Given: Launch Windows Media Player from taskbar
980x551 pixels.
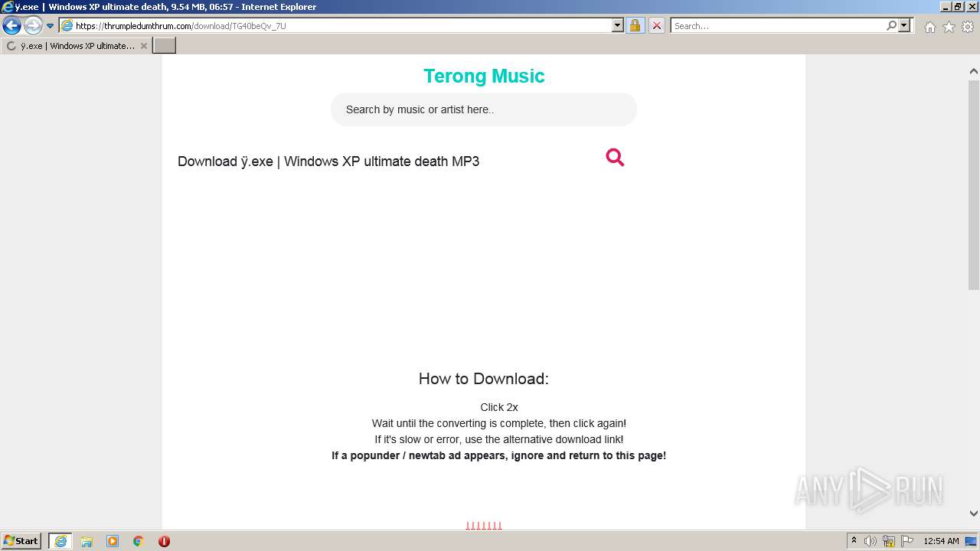Looking at the screenshot, I should 113,541.
